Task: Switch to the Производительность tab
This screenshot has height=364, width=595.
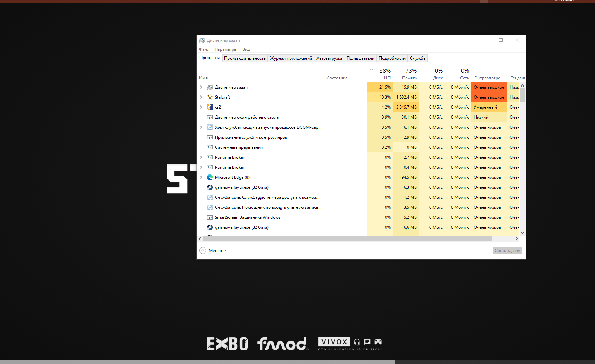Action: pos(245,58)
